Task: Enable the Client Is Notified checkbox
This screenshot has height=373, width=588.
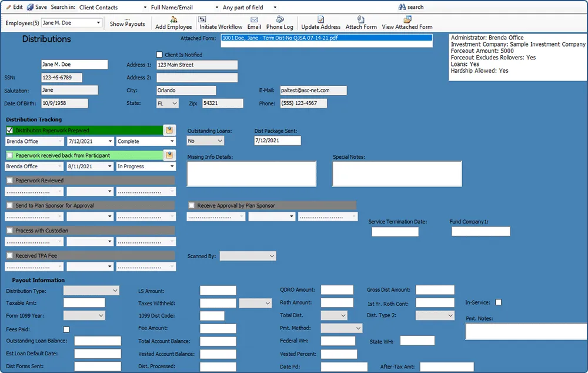Action: (159, 54)
